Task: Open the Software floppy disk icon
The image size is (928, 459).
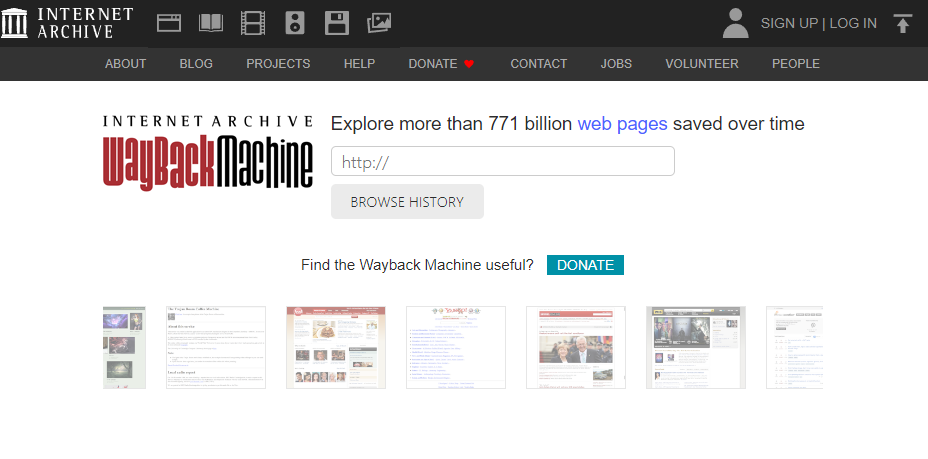Action: coord(337,23)
